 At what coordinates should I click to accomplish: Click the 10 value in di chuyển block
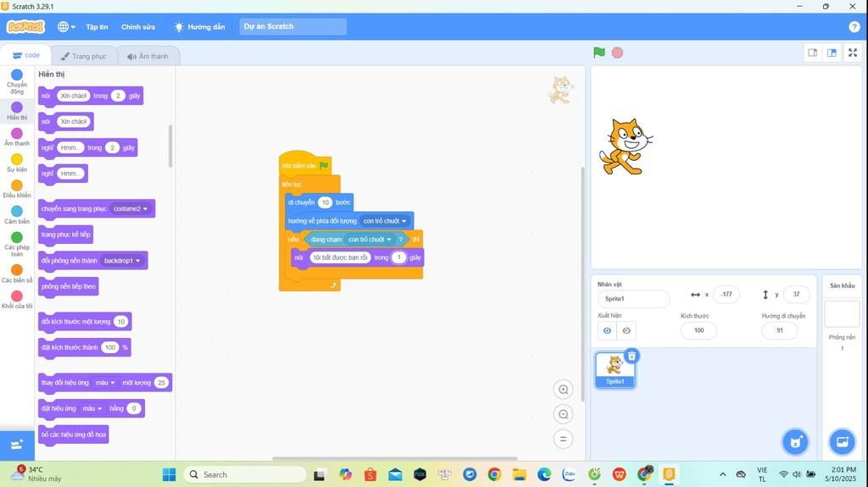[325, 202]
